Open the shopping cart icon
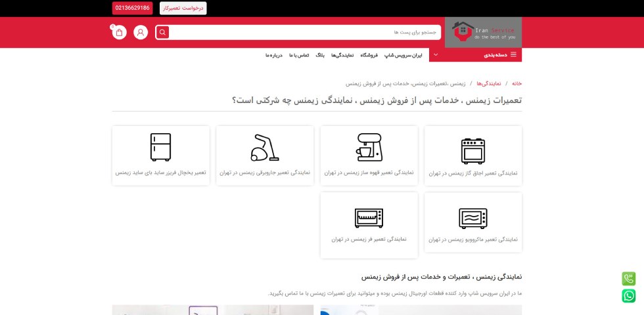644x315 pixels. click(119, 32)
